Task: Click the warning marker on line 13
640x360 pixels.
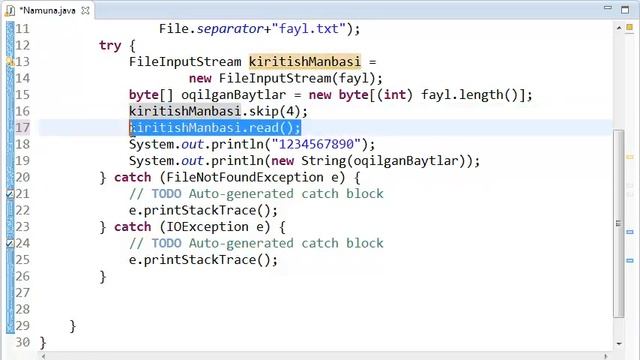Action: [x=10, y=62]
